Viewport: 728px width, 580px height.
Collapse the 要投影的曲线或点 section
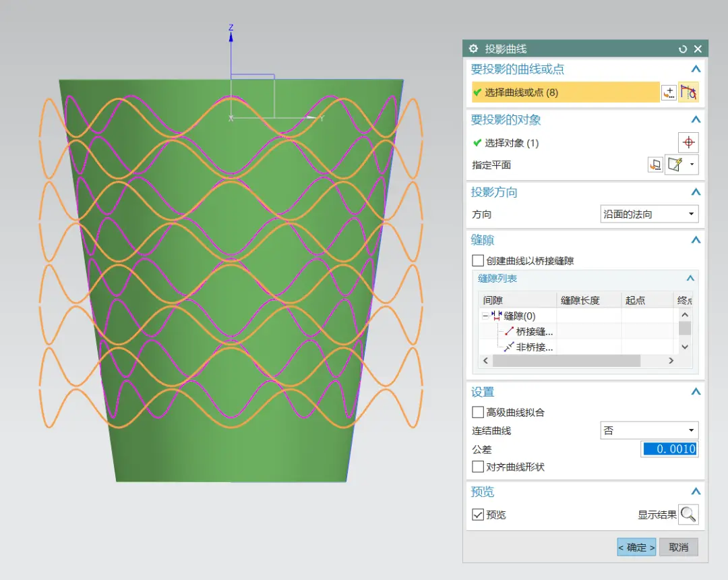pos(696,69)
